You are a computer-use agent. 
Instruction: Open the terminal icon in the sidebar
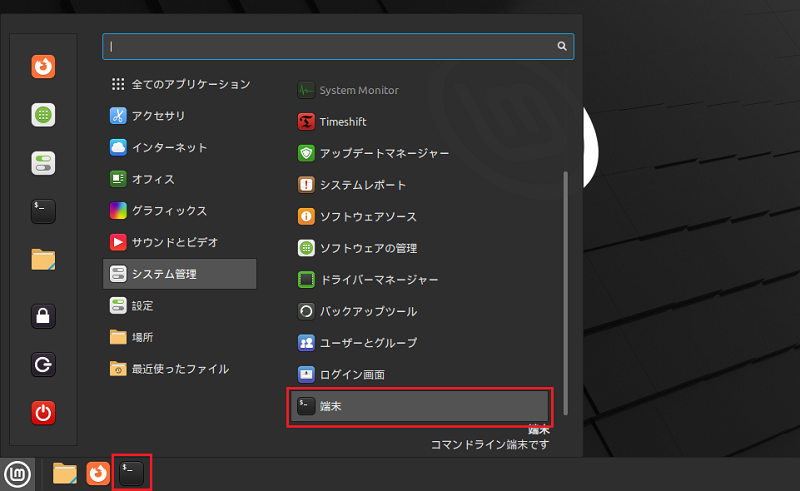coord(43,211)
